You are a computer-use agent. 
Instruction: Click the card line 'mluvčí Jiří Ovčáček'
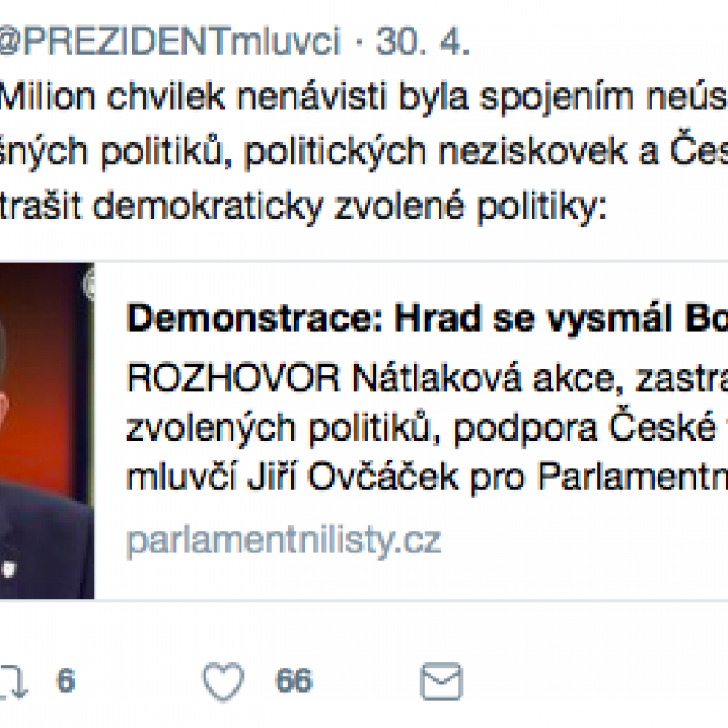tap(427, 478)
